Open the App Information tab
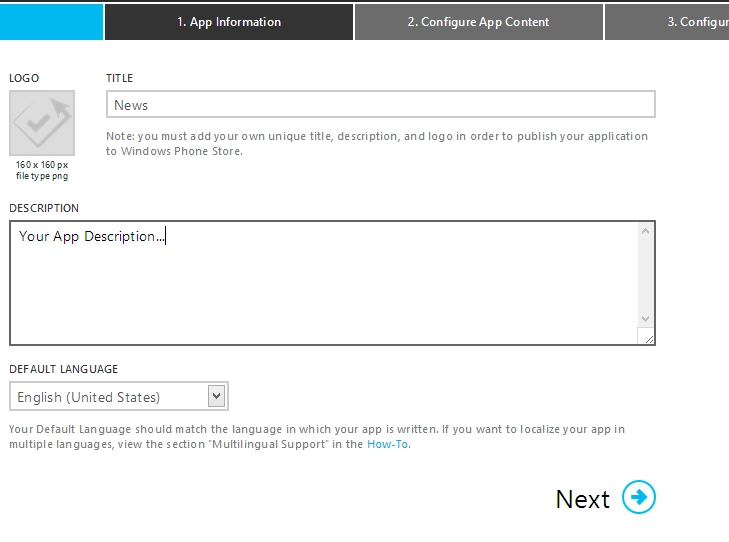Viewport: 729px width, 542px height. (229, 22)
